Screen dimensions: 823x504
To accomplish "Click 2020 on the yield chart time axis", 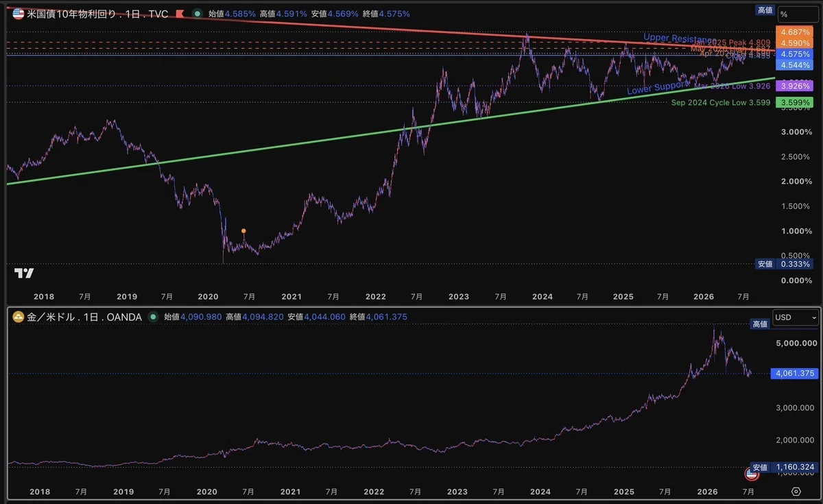I will pos(207,297).
